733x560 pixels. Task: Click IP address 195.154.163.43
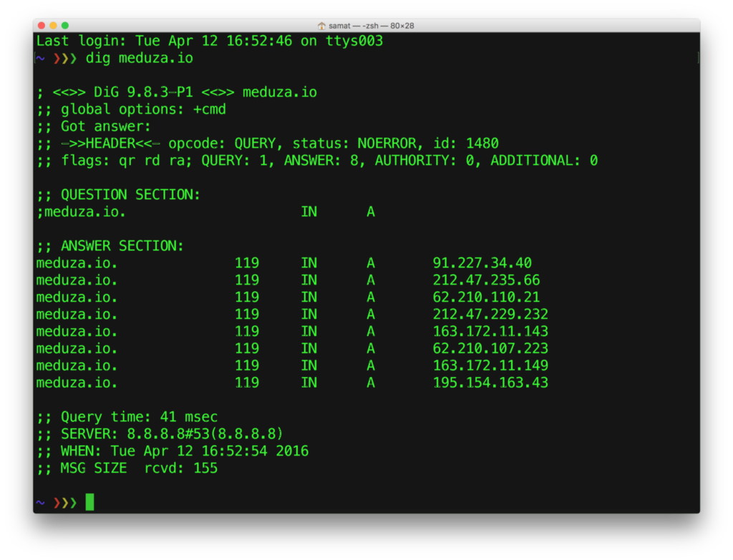[491, 383]
